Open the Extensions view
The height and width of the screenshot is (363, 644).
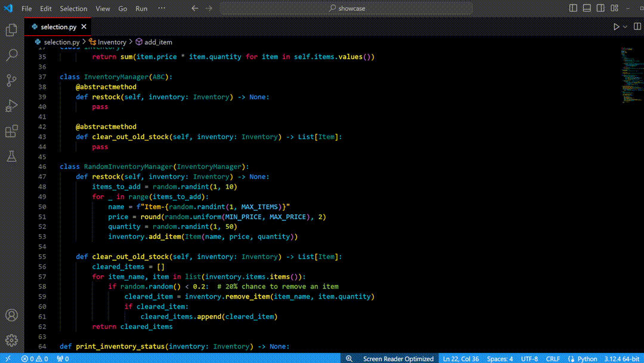[11, 131]
